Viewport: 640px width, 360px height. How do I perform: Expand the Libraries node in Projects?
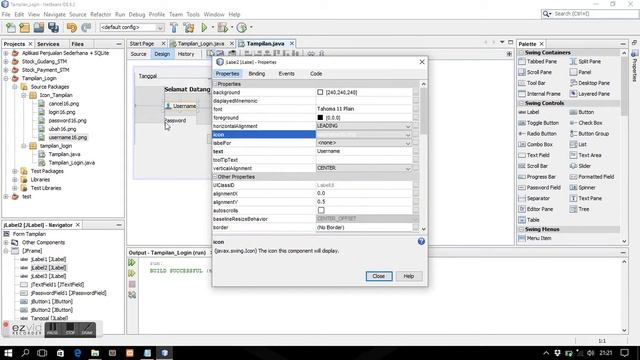pyautogui.click(x=15, y=180)
